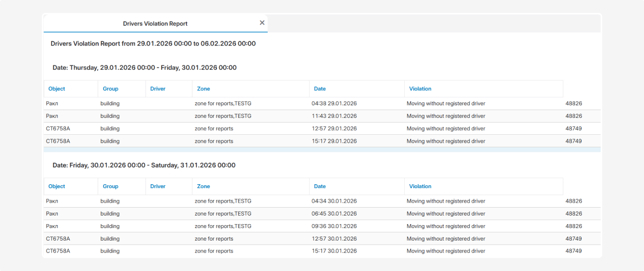The height and width of the screenshot is (271, 644).
Task: Select the 04:34 30.01.2026 date cell
Action: pyautogui.click(x=334, y=201)
